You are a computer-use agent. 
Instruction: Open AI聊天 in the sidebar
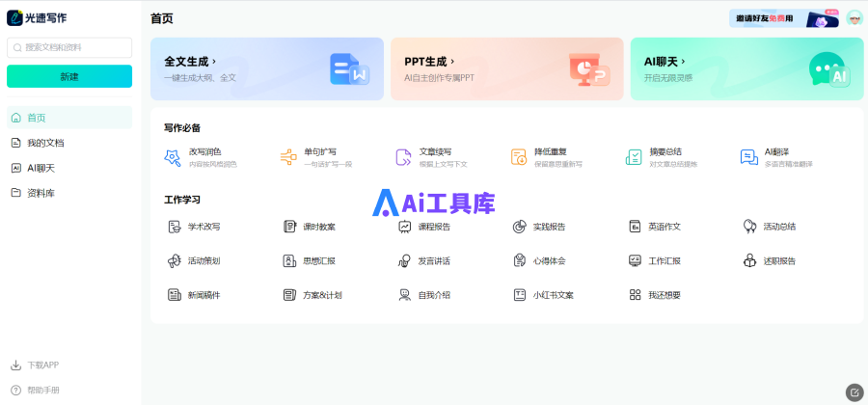pos(69,168)
